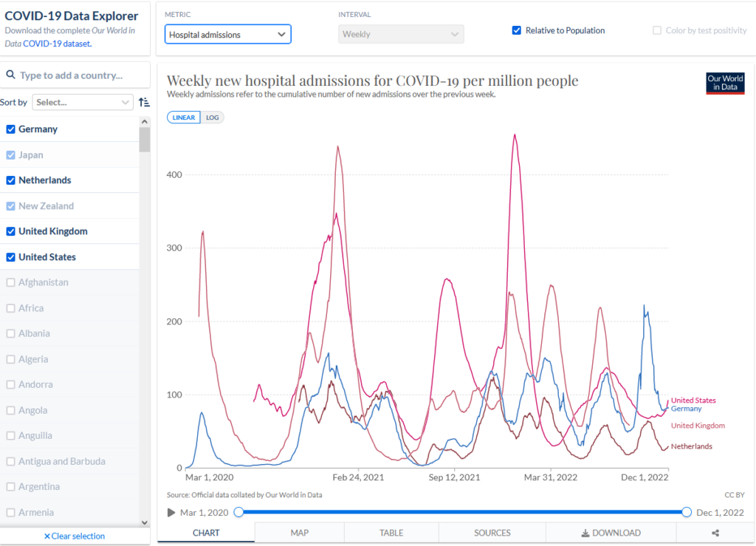Check the Afghanistan checkbox
The image size is (756, 546).
pyautogui.click(x=11, y=282)
